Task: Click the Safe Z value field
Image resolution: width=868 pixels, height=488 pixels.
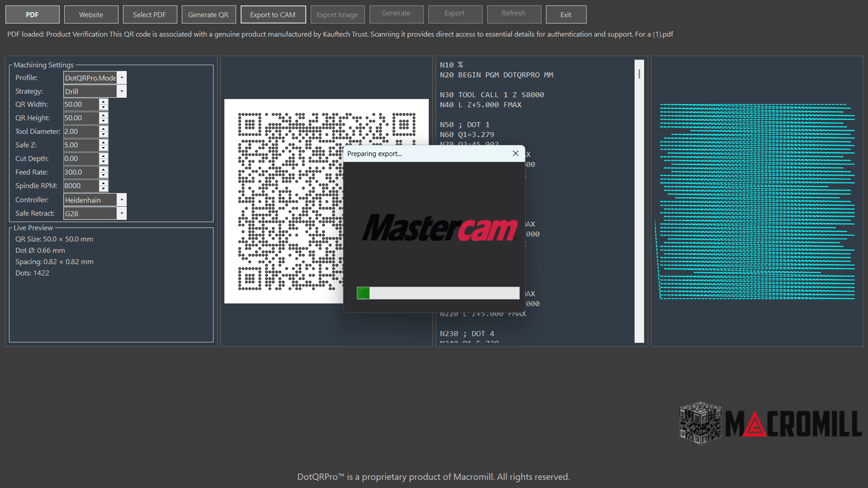Action: point(81,145)
